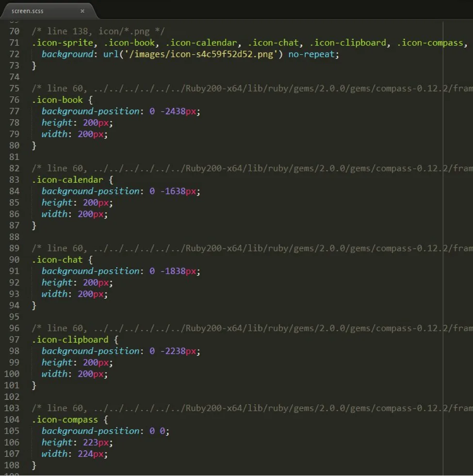This screenshot has width=473, height=476.
Task: Click the .icon-sprite selector on line 71
Action: [x=63, y=43]
